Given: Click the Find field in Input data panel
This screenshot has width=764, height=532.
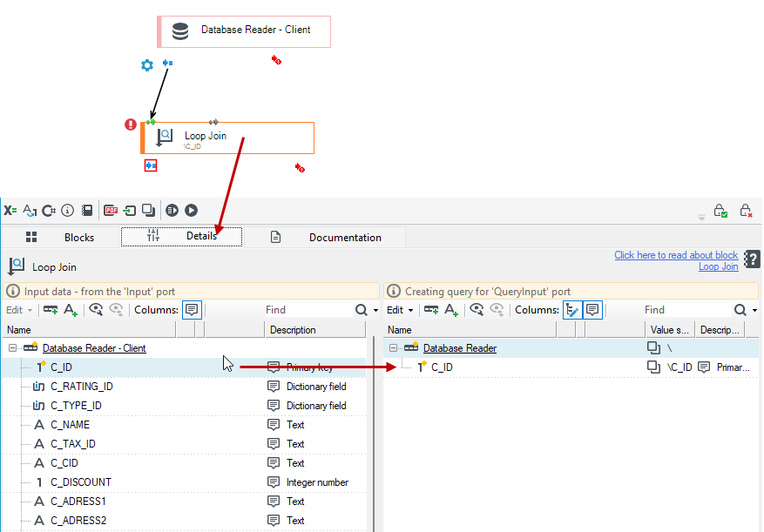Looking at the screenshot, I should (308, 310).
